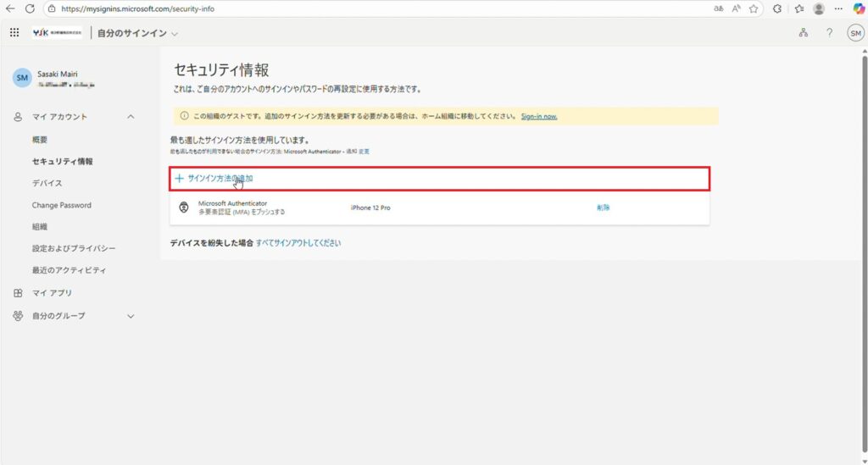Collapse the マイ アカウント section chevron
Image resolution: width=868 pixels, height=465 pixels.
(131, 117)
